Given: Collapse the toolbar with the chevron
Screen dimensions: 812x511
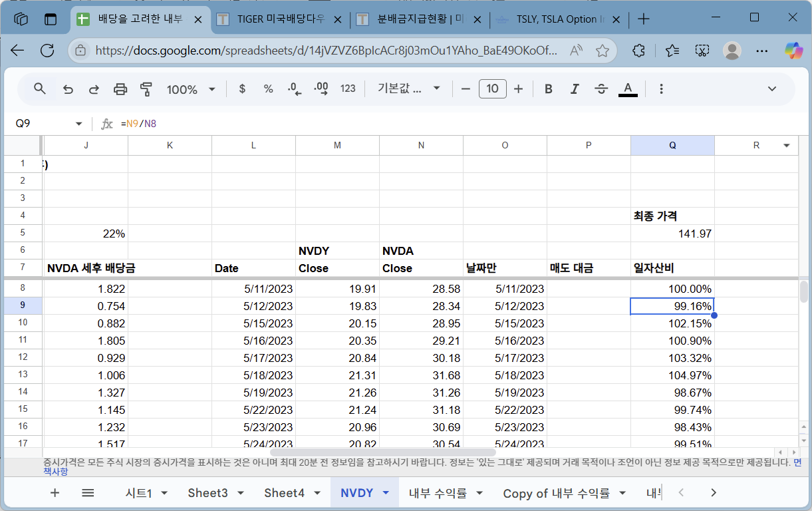Looking at the screenshot, I should pyautogui.click(x=772, y=89).
